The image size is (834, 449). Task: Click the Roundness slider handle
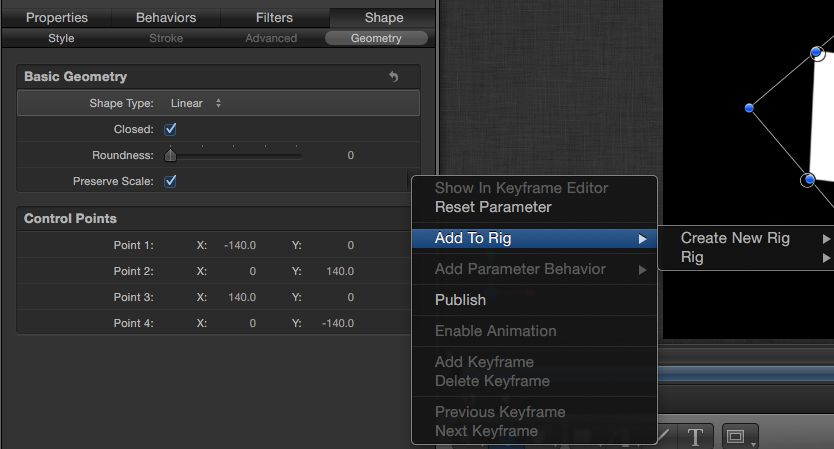(x=171, y=155)
